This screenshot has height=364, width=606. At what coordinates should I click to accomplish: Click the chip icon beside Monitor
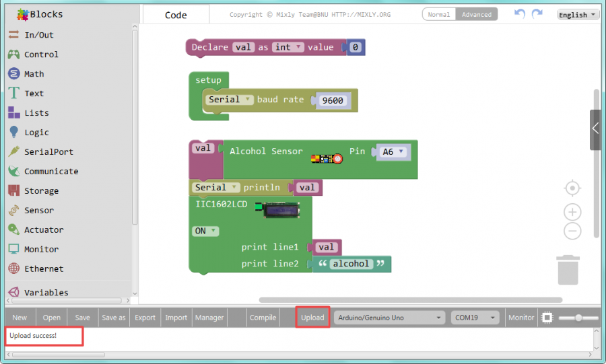pyautogui.click(x=547, y=318)
